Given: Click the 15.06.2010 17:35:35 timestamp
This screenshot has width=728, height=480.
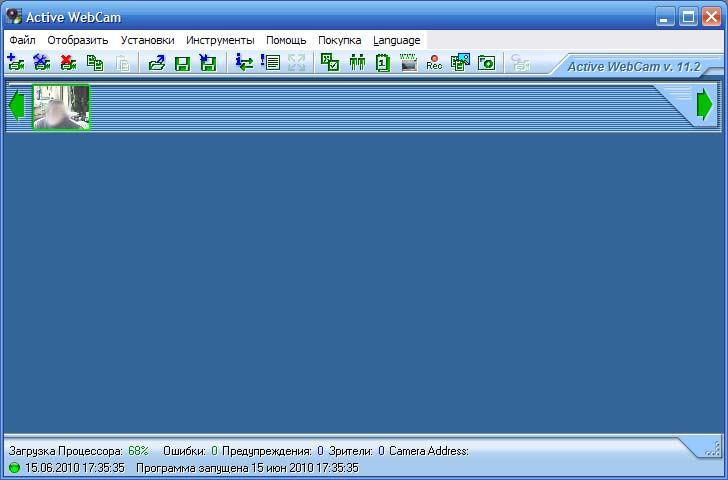Looking at the screenshot, I should pyautogui.click(x=75, y=467).
